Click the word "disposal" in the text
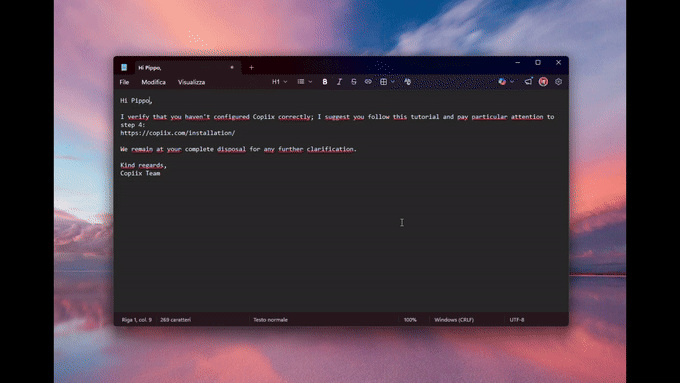The image size is (680, 383). pos(231,149)
